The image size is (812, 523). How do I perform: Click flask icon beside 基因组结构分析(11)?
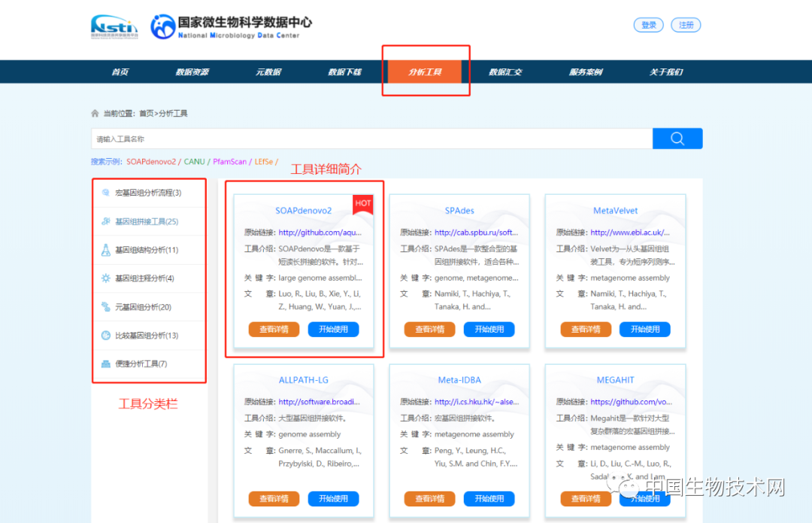coord(106,250)
